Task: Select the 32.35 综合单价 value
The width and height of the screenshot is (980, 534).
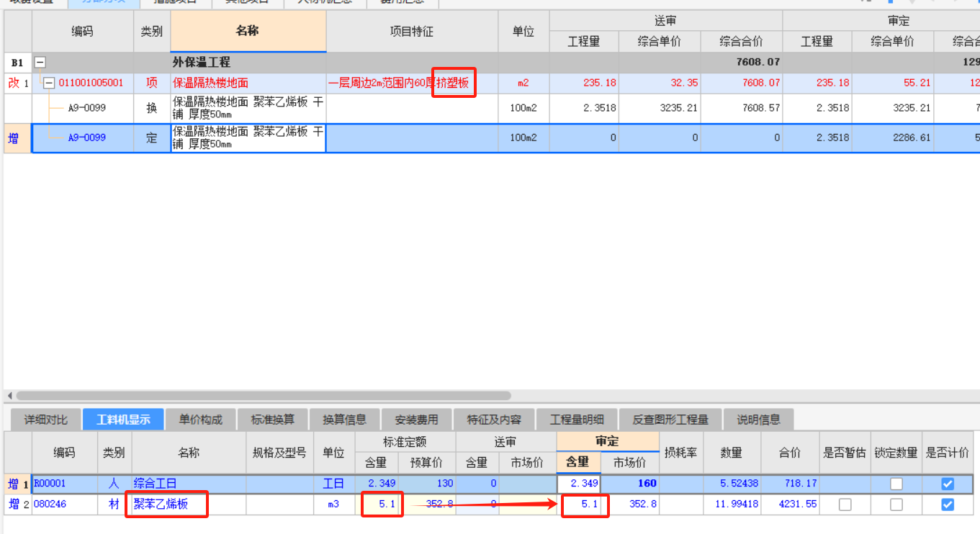Action: pos(659,83)
